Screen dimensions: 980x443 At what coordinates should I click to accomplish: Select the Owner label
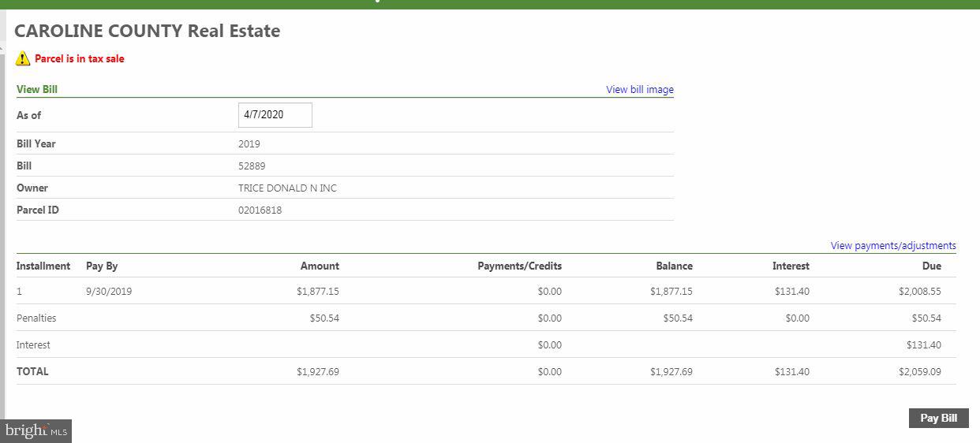click(32, 188)
